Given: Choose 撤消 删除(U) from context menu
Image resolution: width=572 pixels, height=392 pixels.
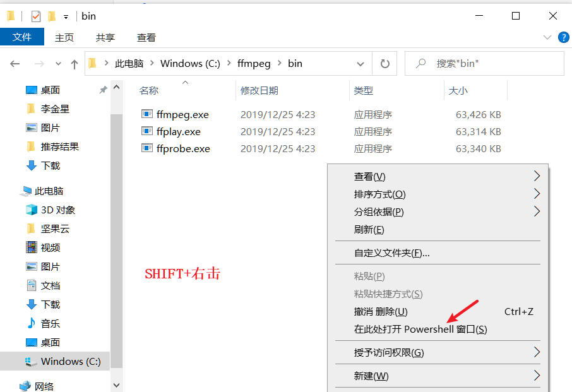Looking at the screenshot, I should tap(438, 311).
